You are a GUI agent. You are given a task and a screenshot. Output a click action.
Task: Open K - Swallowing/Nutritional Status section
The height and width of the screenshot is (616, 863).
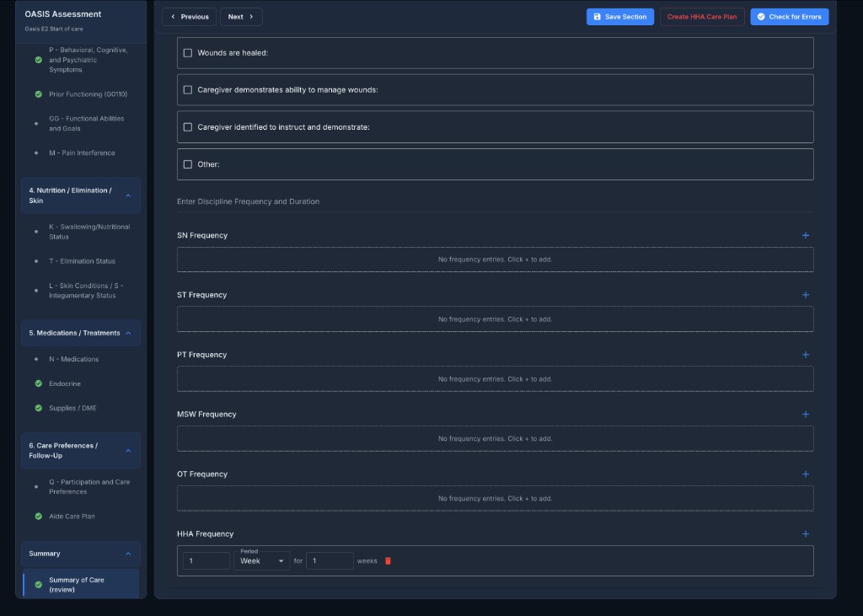[89, 232]
